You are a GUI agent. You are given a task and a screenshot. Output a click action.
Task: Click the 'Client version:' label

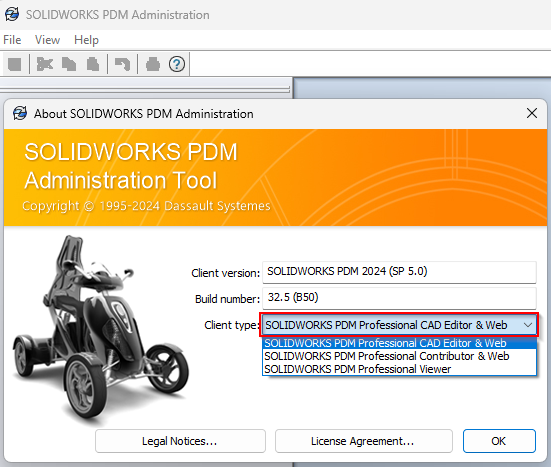pyautogui.click(x=225, y=273)
